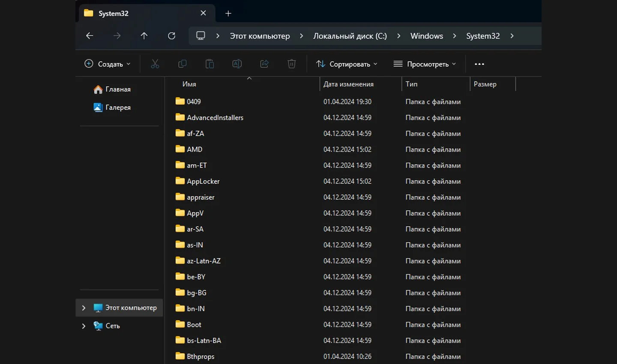Expand the Этот компьютер tree node
Viewport: 617px width, 364px height.
[84, 307]
